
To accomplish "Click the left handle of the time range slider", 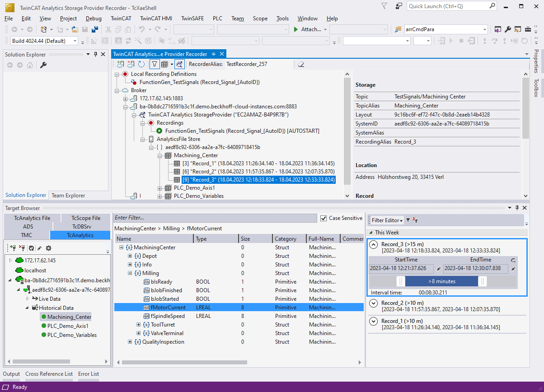I will [400, 281].
